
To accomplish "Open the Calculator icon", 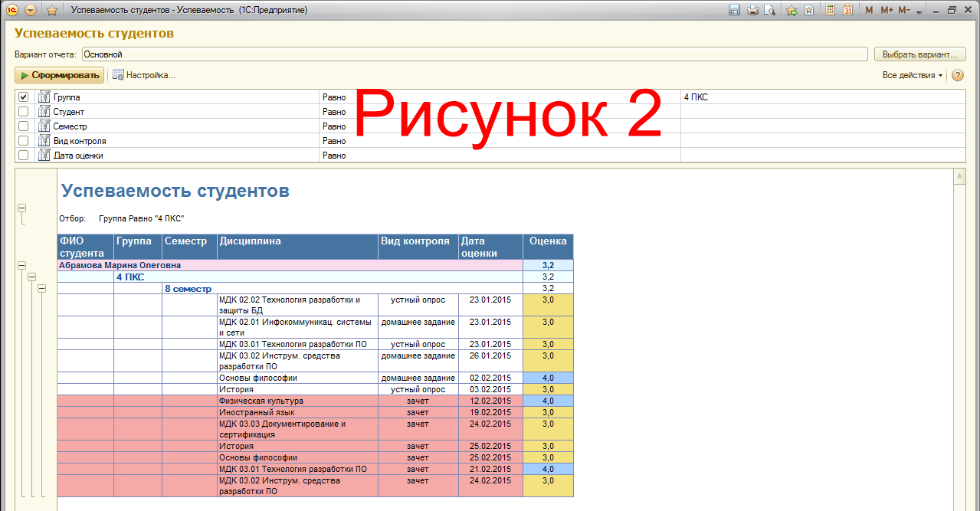I will click(830, 10).
